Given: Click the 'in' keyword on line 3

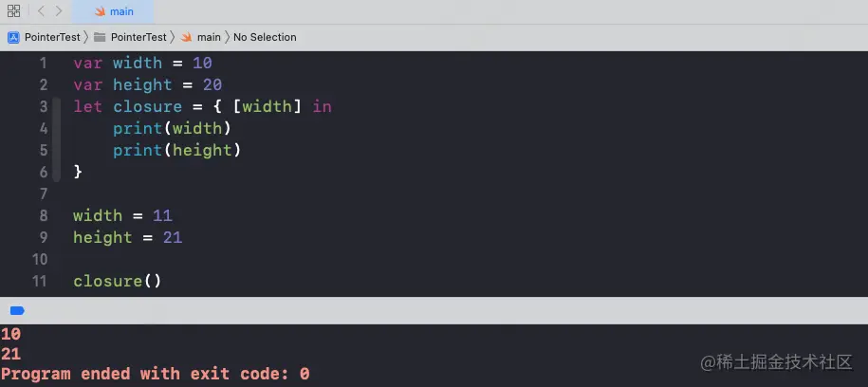Looking at the screenshot, I should pyautogui.click(x=322, y=107).
